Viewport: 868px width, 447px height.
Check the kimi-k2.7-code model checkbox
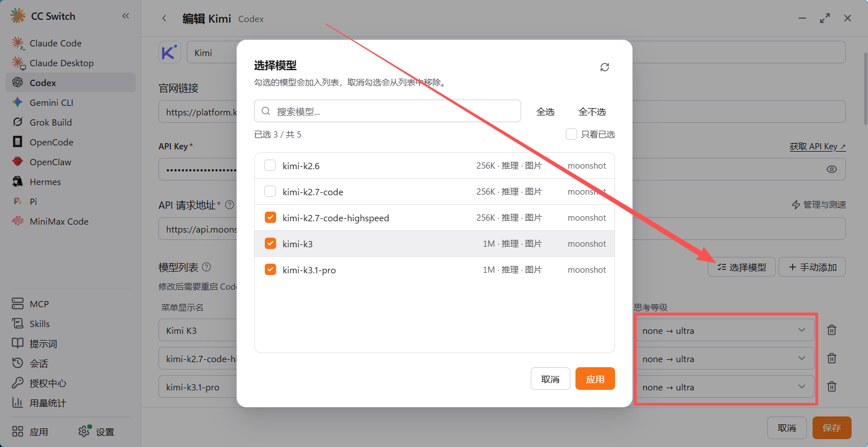(x=270, y=191)
